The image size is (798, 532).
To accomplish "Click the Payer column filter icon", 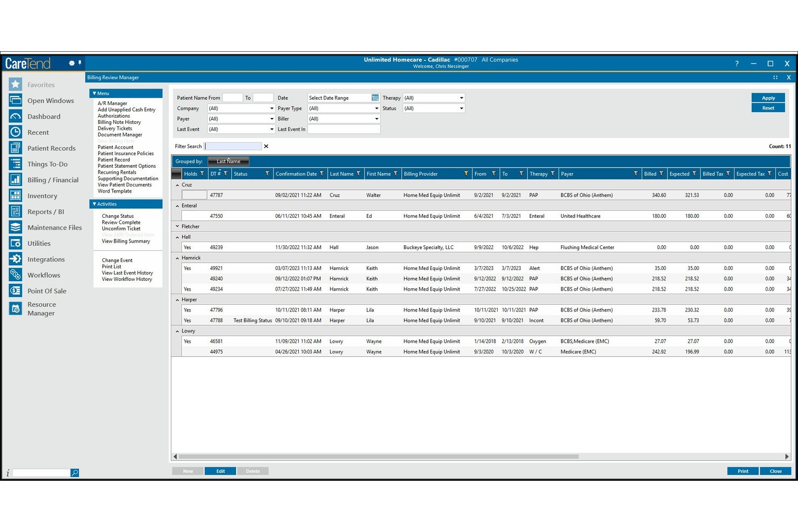I will click(x=636, y=174).
